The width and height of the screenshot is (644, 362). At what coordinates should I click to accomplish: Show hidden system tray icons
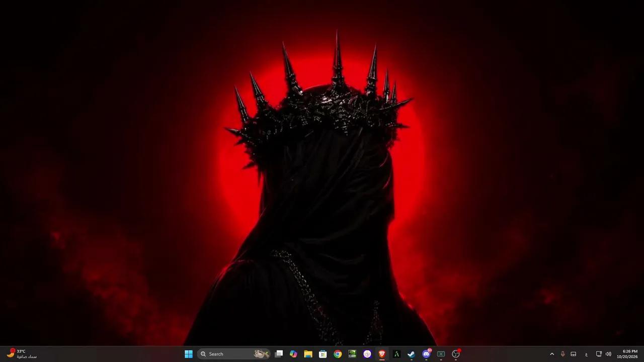[552, 354]
